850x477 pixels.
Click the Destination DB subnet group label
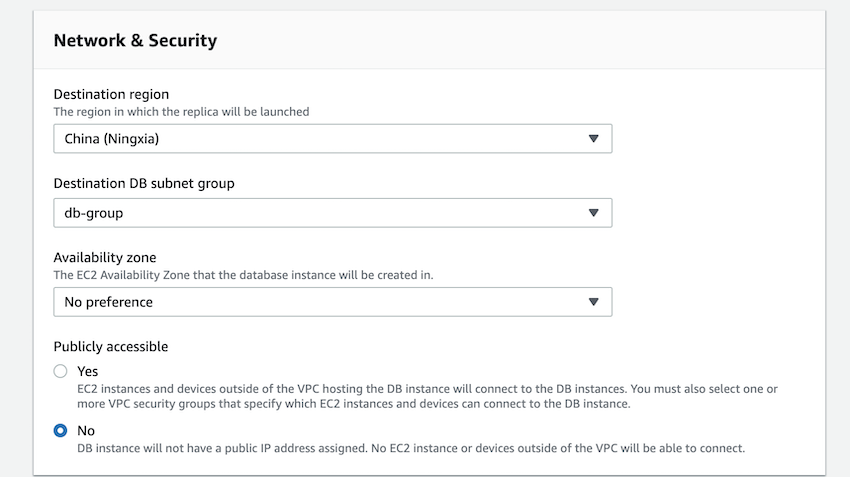(144, 183)
